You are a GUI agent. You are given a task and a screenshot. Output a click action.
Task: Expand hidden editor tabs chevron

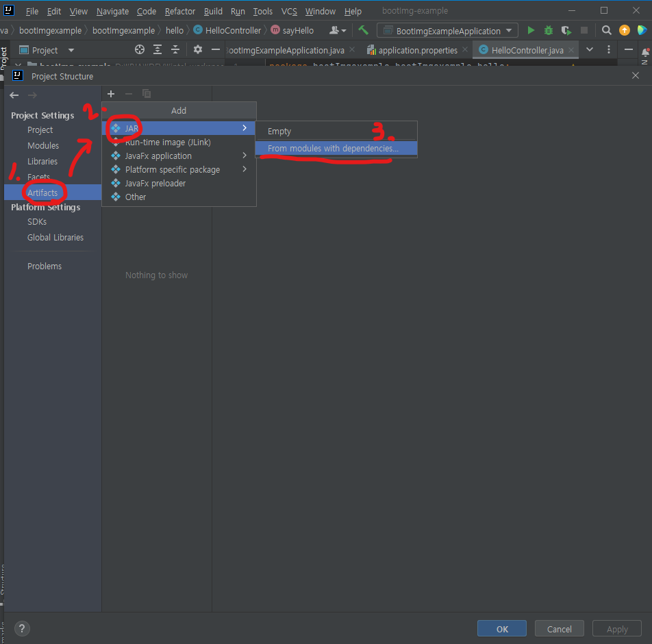(590, 50)
